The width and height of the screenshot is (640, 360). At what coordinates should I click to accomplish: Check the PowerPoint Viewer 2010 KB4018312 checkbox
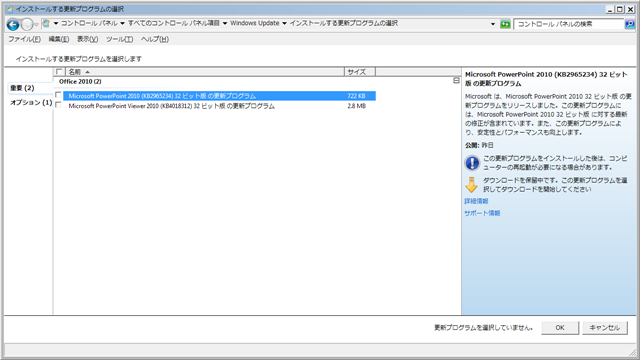click(58, 105)
